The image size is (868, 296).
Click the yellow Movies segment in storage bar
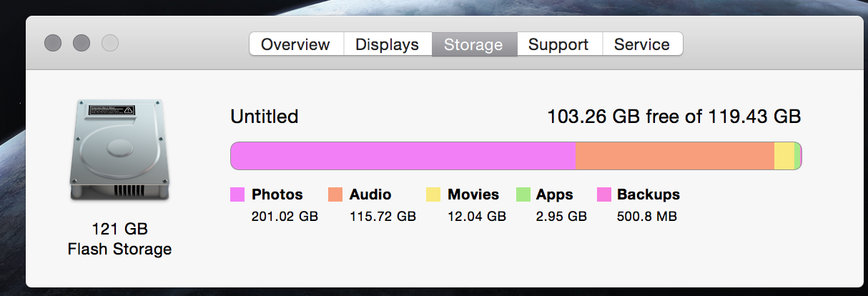pos(784,156)
